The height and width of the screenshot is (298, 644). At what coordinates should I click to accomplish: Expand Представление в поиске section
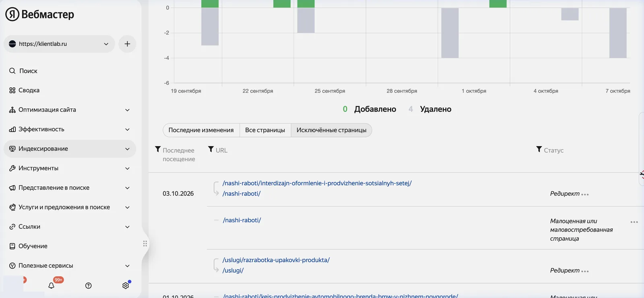click(70, 188)
